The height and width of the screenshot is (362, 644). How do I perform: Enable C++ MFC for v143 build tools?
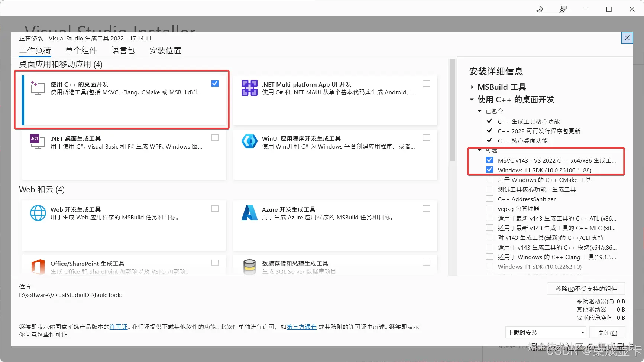click(x=490, y=228)
